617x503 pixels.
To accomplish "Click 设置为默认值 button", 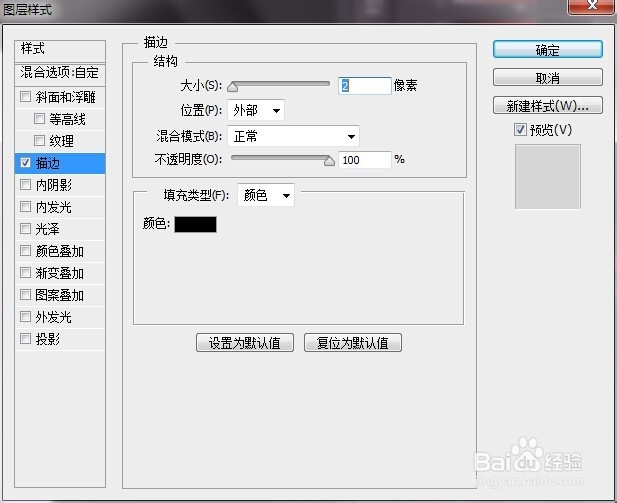I will [245, 342].
